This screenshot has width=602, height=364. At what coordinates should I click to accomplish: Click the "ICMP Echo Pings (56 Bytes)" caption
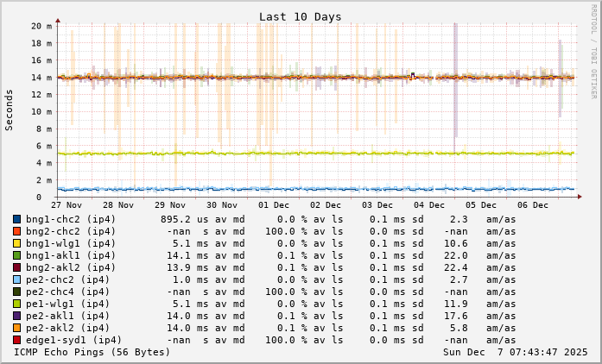coord(92,352)
